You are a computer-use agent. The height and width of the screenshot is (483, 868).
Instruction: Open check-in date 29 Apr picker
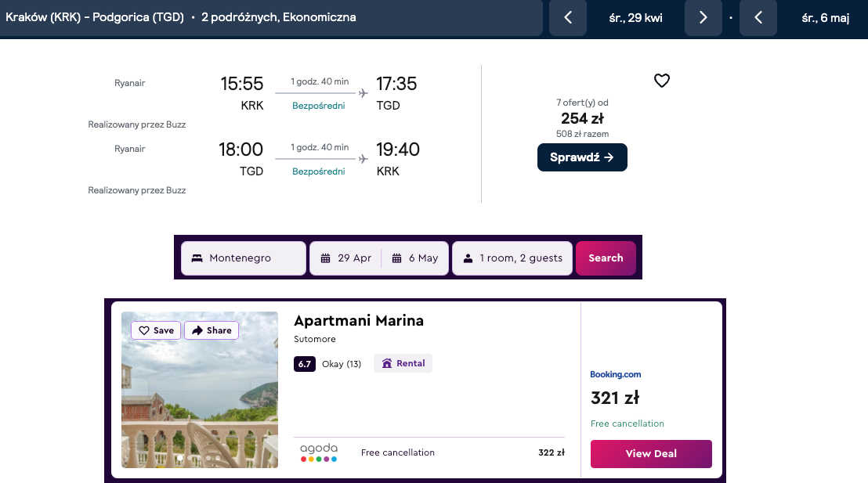click(346, 258)
